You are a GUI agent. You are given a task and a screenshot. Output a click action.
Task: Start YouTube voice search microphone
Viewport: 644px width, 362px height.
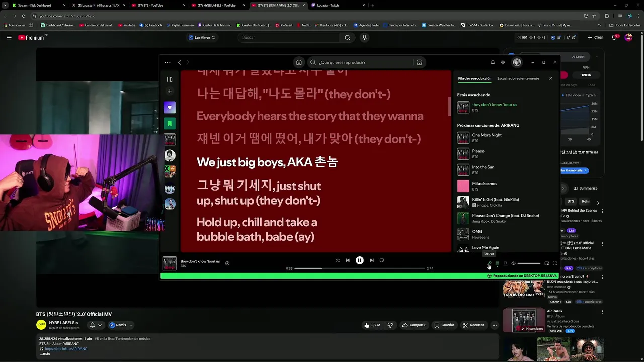(x=364, y=37)
